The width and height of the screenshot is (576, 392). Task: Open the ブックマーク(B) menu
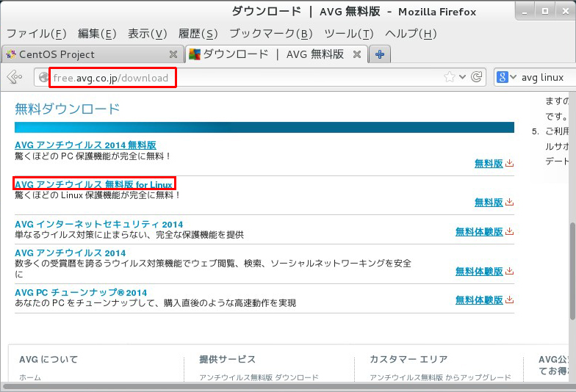(270, 34)
